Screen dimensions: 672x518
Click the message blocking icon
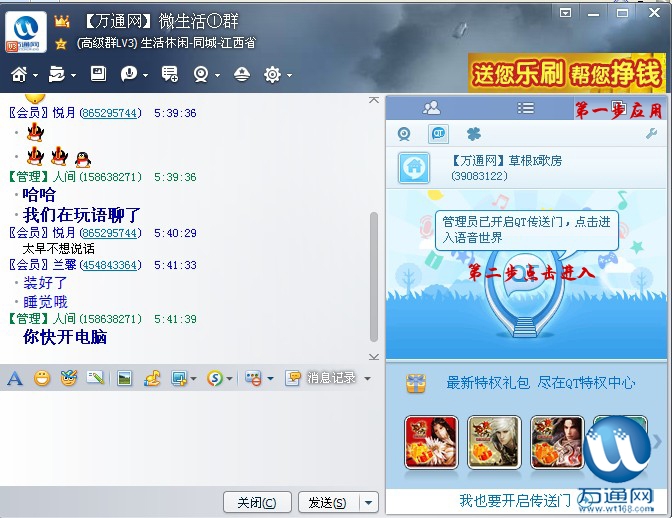point(253,378)
